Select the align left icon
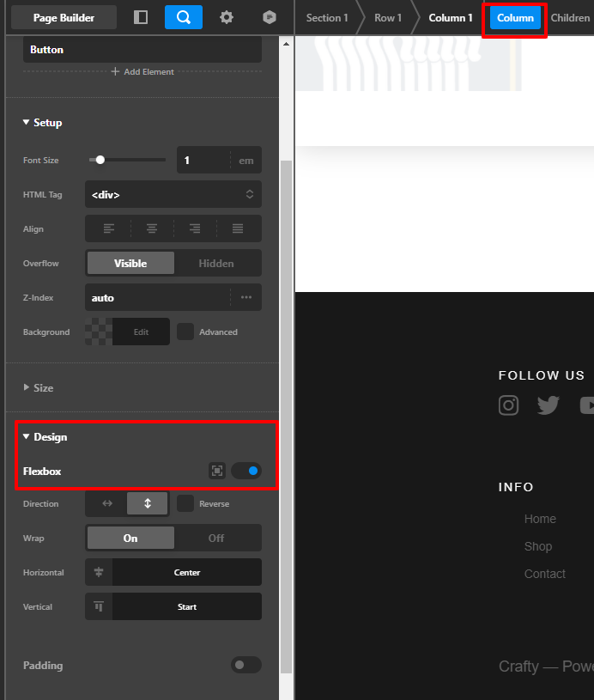The height and width of the screenshot is (700, 594). click(x=109, y=229)
